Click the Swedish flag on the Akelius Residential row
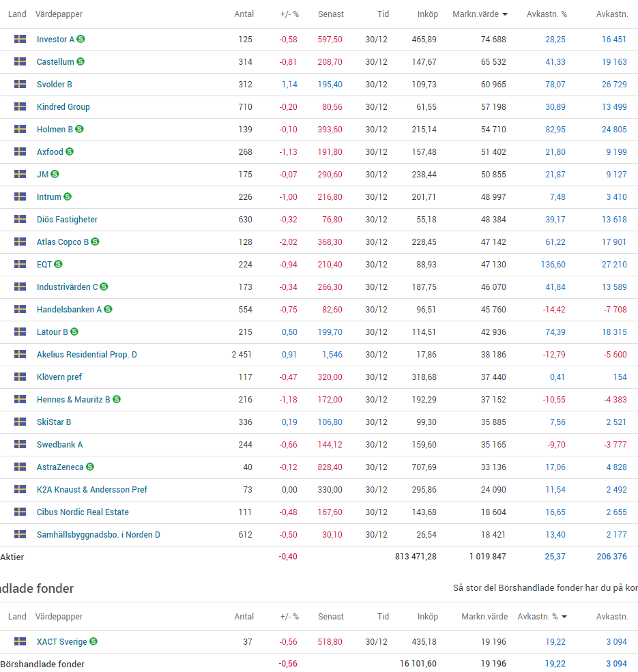The width and height of the screenshot is (638, 672). point(20,354)
